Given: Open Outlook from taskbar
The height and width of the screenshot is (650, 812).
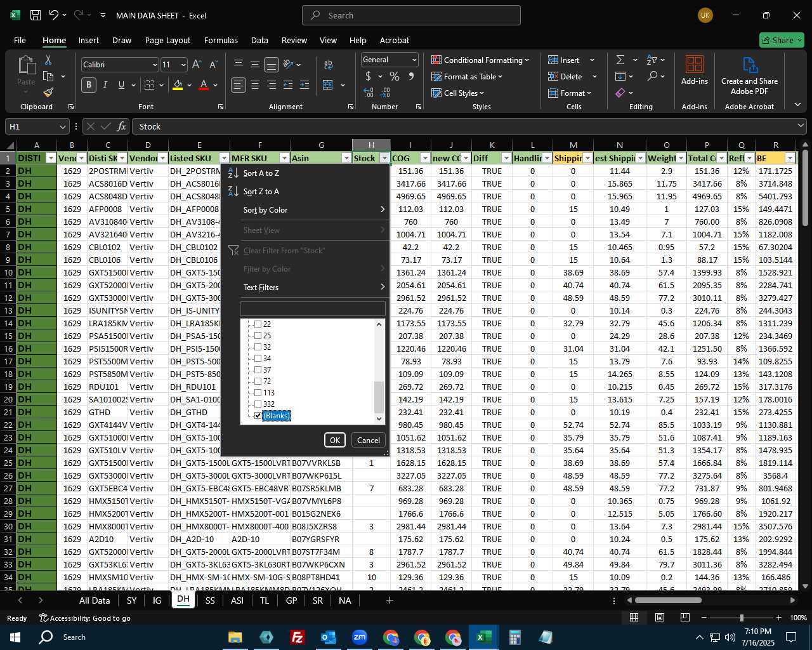Looking at the screenshot, I should tap(329, 637).
